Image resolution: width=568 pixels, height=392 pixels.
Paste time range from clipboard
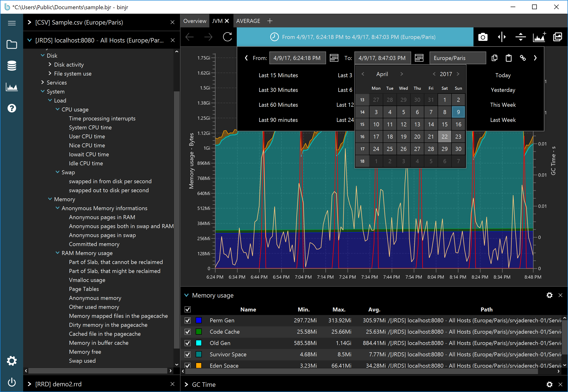(508, 58)
